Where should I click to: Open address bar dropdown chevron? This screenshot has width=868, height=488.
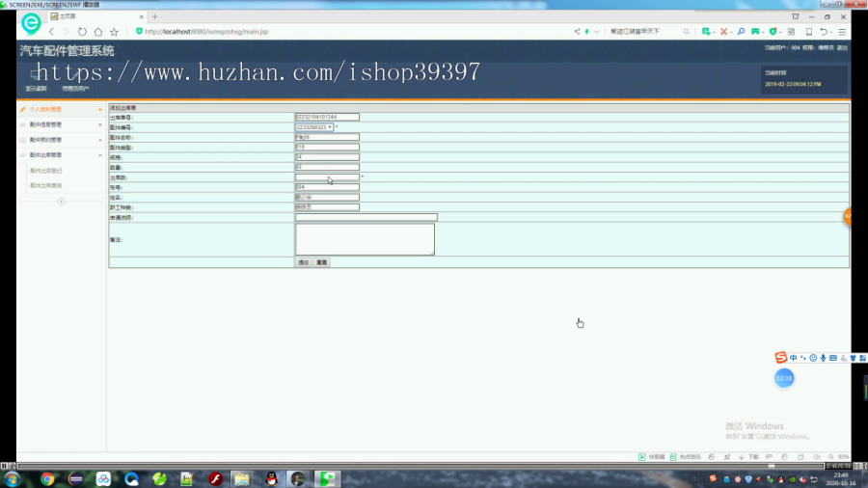click(596, 32)
